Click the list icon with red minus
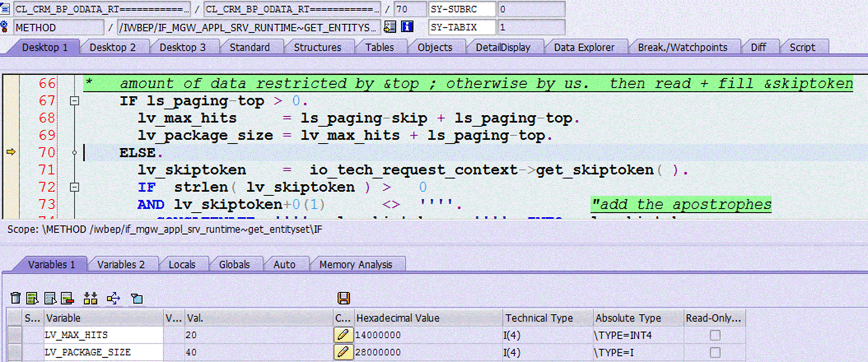Image resolution: width=868 pixels, height=362 pixels. point(67,298)
